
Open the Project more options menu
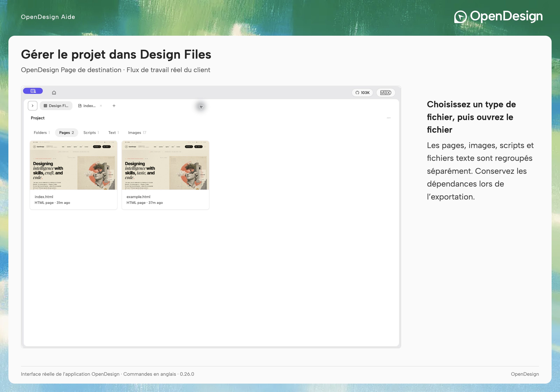tap(388, 118)
